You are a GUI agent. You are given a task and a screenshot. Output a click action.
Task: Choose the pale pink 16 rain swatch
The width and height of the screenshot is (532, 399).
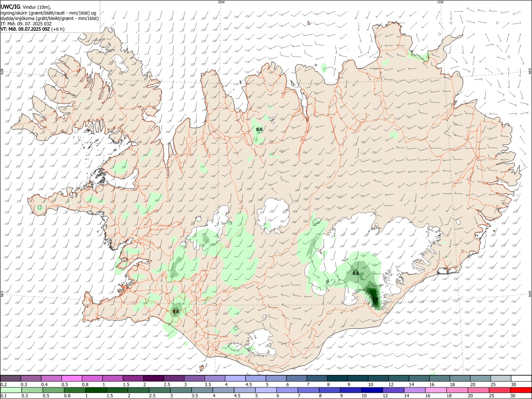coord(436,390)
